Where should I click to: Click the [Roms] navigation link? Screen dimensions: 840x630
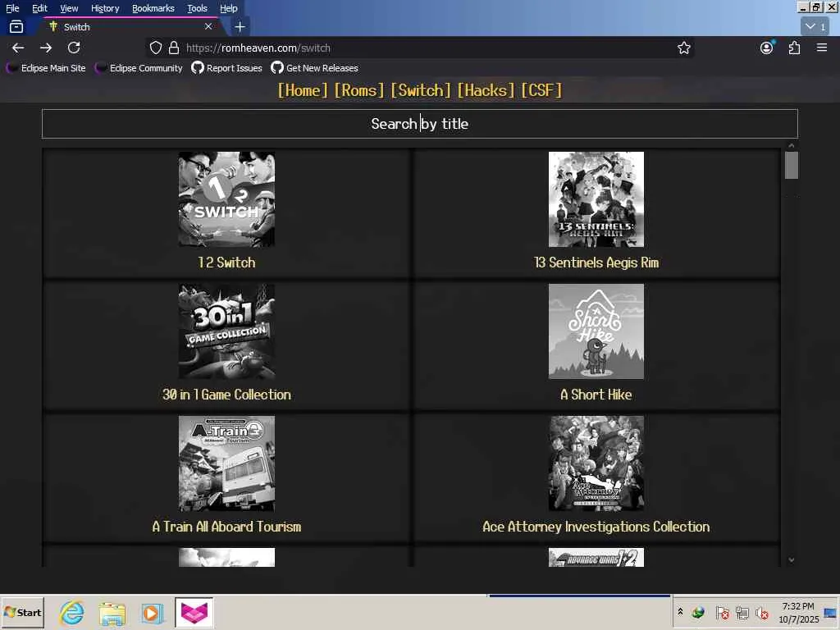359,90
